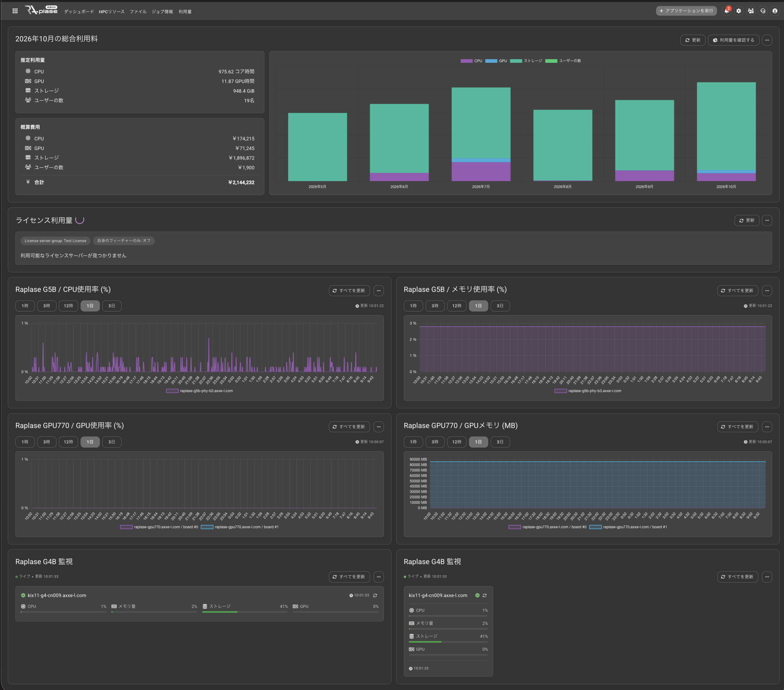The width and height of the screenshot is (784, 690).
Task: Open the settings gear icon
Action: (739, 11)
